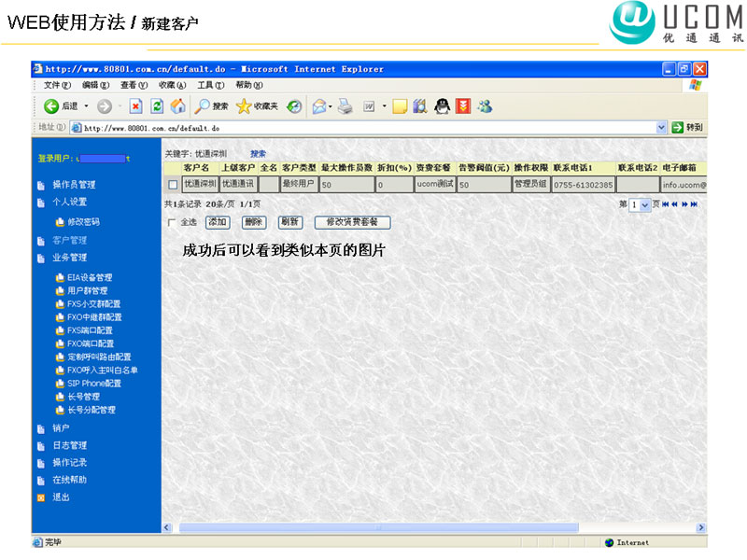Click the 刷新 button
The height and width of the screenshot is (560, 747).
(x=290, y=222)
